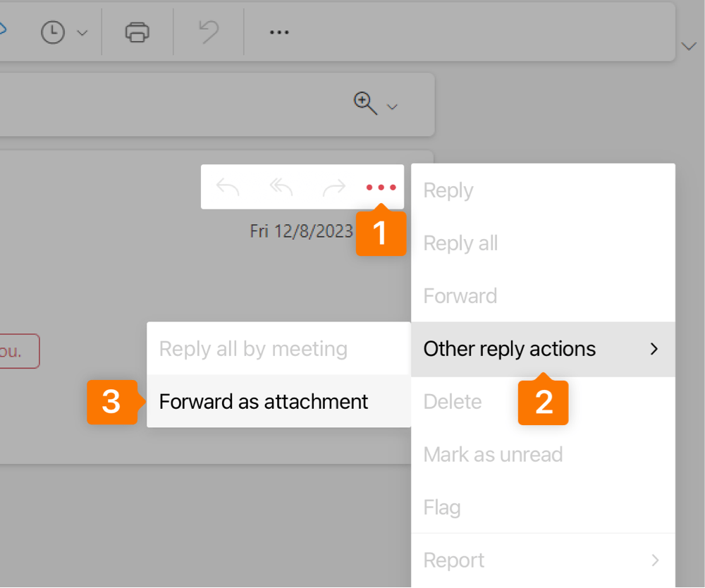Image resolution: width=705 pixels, height=588 pixels.
Task: Click the Reply arrow icon
Action: [228, 187]
